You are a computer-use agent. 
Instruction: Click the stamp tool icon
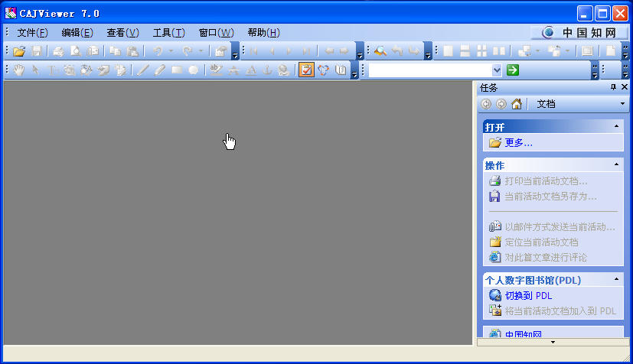[x=284, y=70]
